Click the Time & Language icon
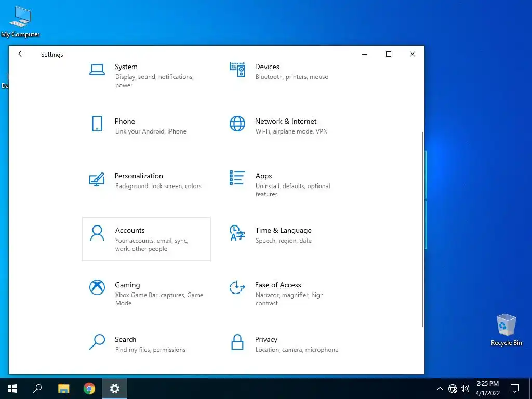 [x=237, y=233]
